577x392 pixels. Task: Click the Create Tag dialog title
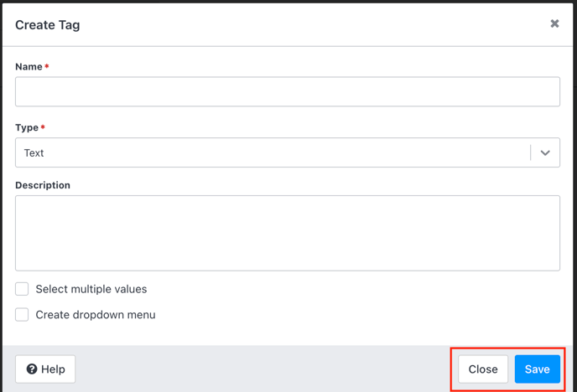[48, 25]
